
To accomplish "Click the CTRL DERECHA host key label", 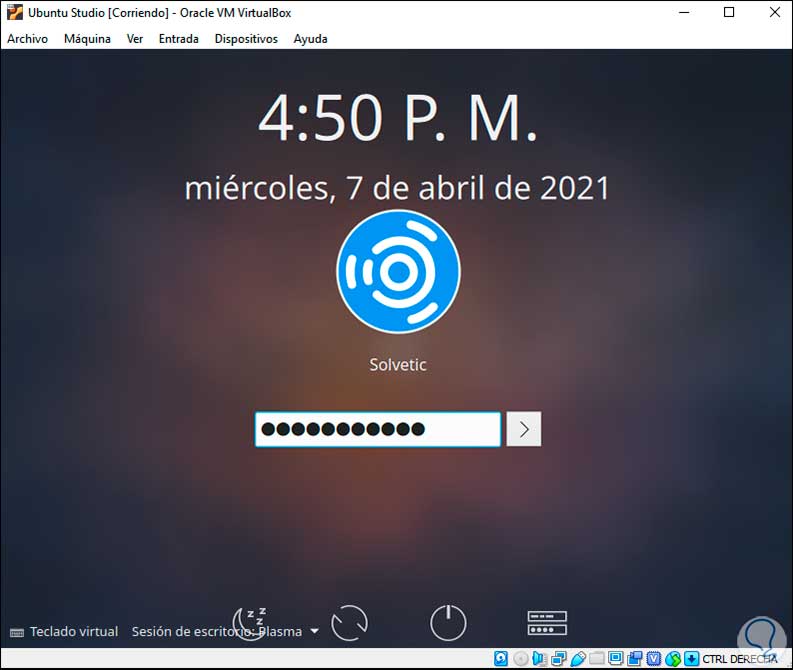I will point(739,659).
